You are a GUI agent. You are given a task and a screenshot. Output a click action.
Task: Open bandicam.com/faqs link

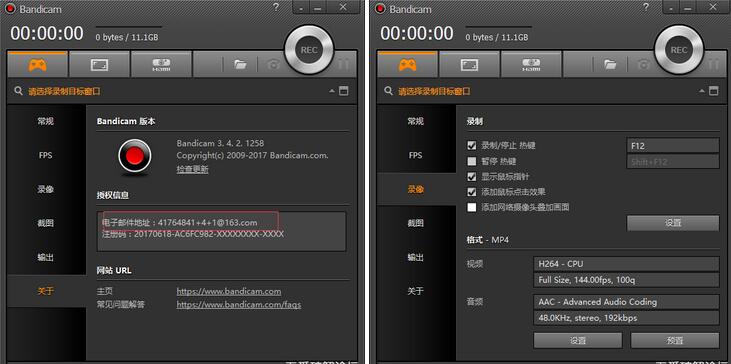239,305
